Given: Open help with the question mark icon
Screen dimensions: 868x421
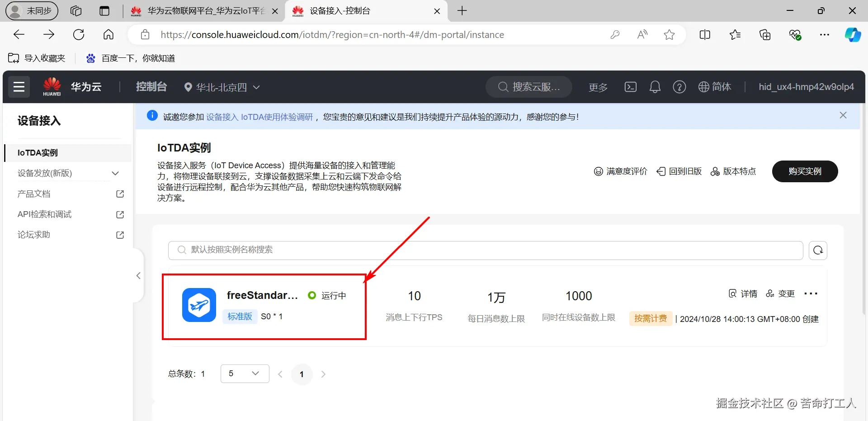Looking at the screenshot, I should point(679,87).
